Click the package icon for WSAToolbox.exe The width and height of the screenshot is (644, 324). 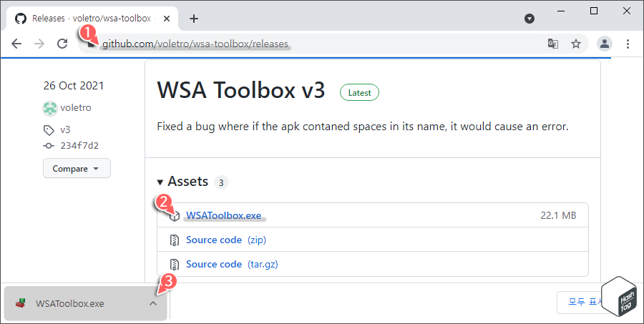click(175, 215)
